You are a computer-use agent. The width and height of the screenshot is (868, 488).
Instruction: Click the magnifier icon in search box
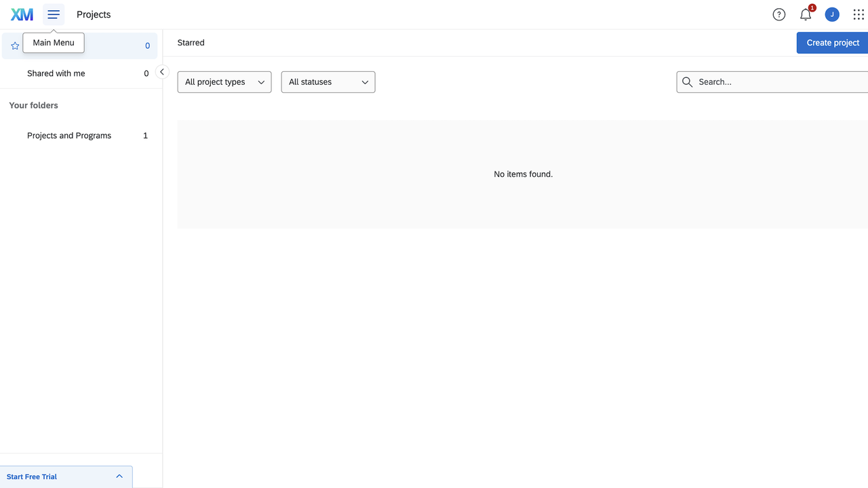click(688, 82)
